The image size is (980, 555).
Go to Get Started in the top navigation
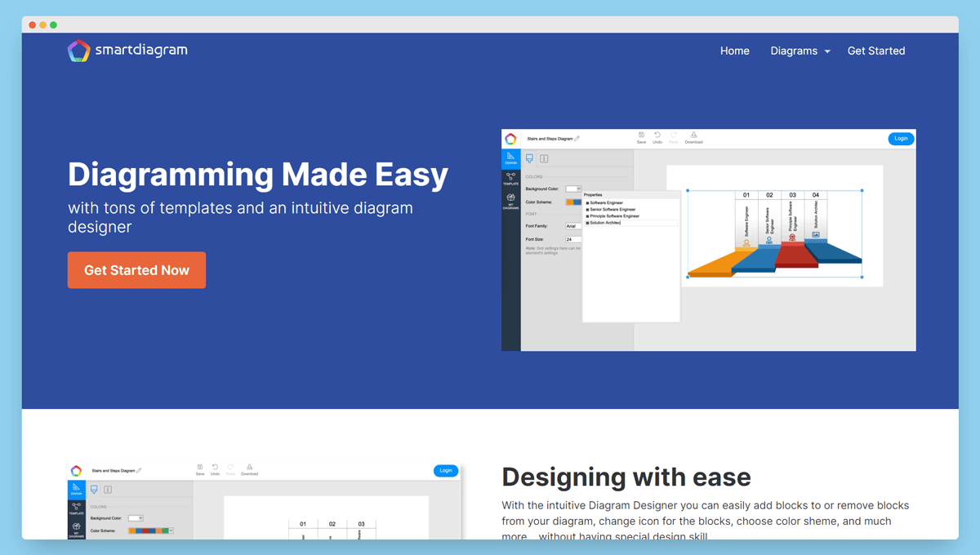(x=875, y=51)
